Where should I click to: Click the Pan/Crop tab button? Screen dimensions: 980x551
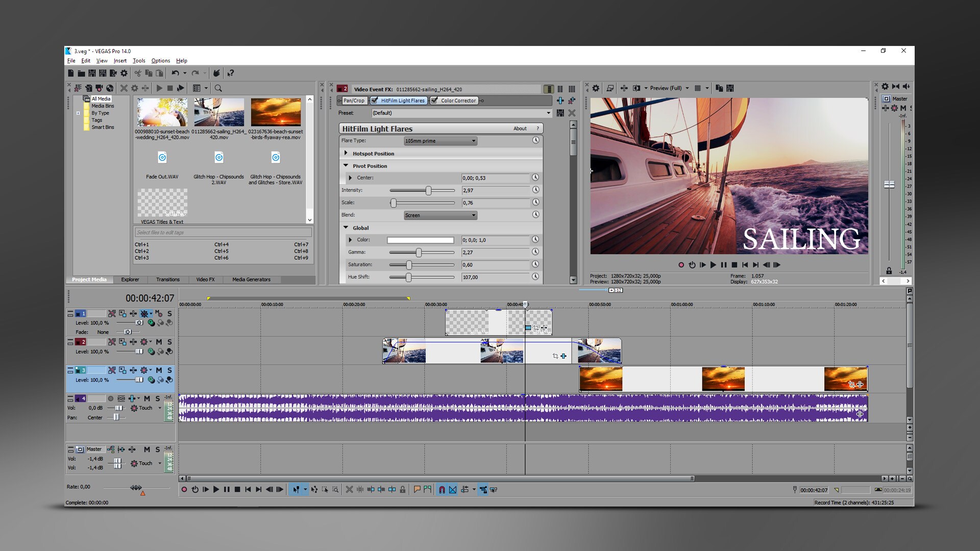click(x=353, y=100)
